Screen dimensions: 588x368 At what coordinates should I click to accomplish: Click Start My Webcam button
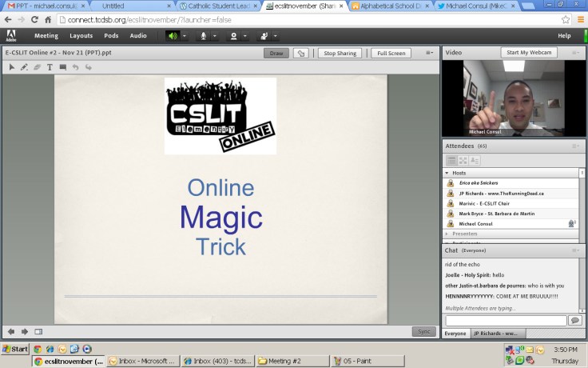tap(528, 53)
